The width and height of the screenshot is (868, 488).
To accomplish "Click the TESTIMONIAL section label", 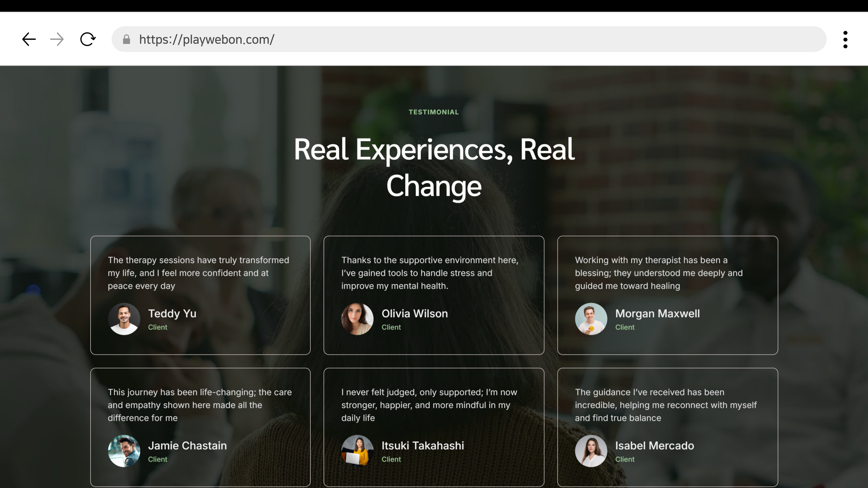I will point(434,112).
